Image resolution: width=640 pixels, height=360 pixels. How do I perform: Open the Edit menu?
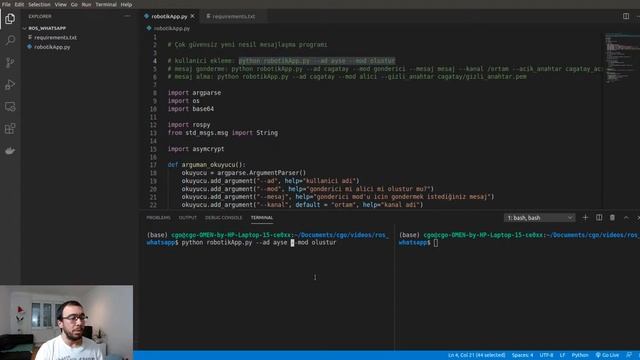pyautogui.click(x=19, y=4)
